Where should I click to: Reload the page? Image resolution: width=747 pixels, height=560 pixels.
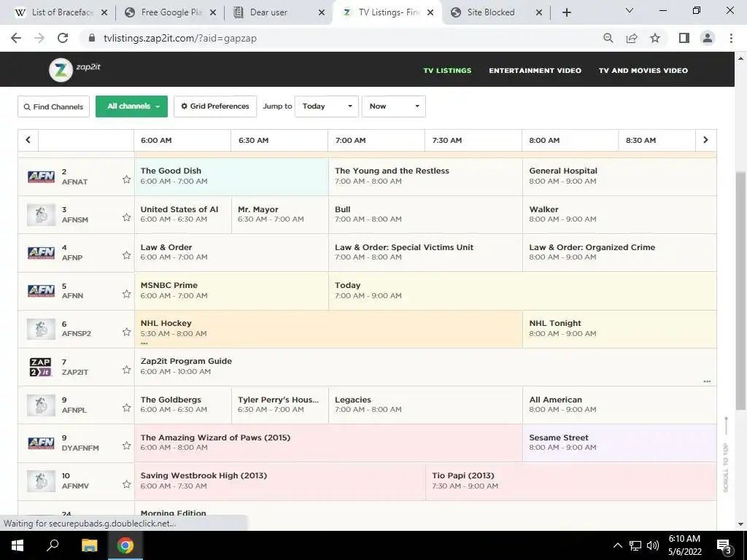pyautogui.click(x=63, y=38)
